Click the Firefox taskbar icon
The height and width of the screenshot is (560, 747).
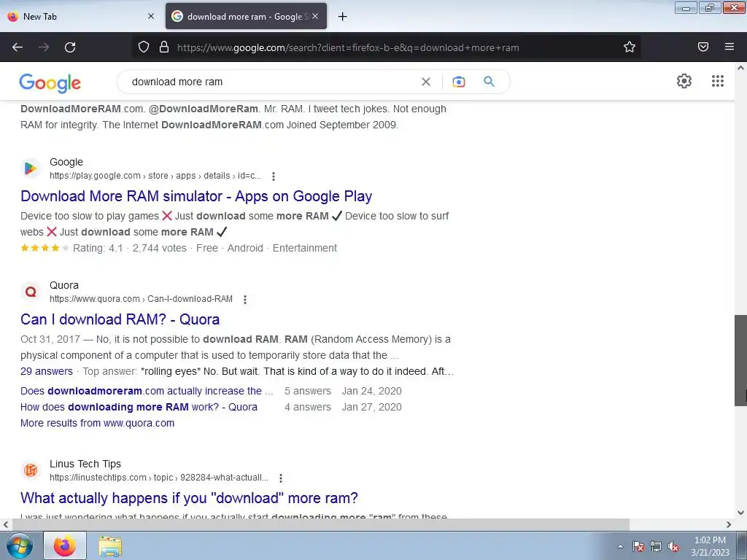coord(65,545)
